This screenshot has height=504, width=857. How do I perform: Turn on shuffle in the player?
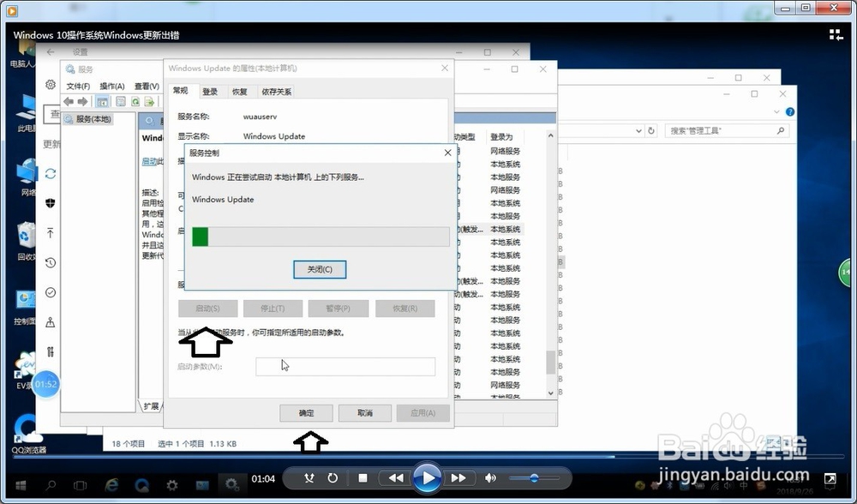(x=309, y=478)
